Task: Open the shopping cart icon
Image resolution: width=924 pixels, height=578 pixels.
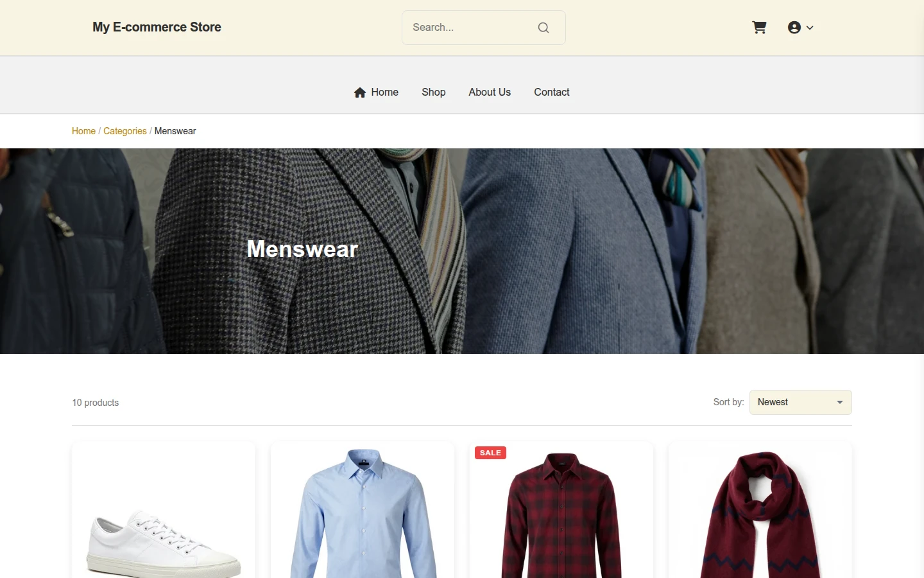Action: (x=759, y=28)
